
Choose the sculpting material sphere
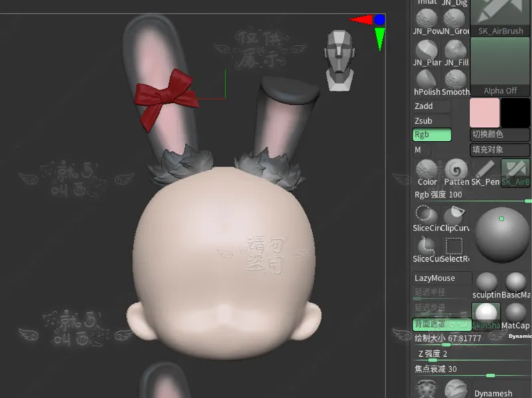tap(486, 286)
